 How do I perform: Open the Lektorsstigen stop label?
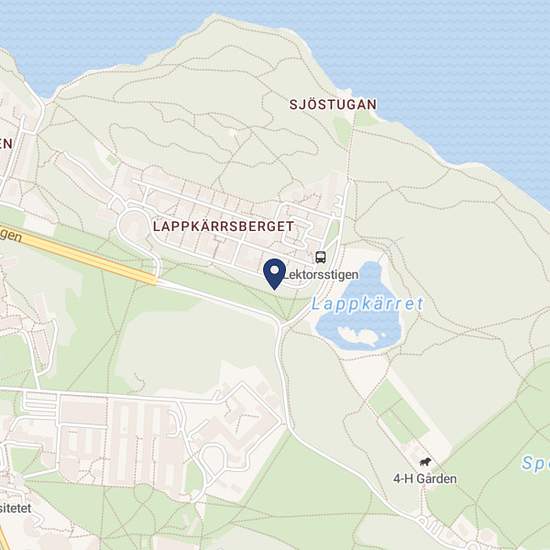click(x=321, y=275)
